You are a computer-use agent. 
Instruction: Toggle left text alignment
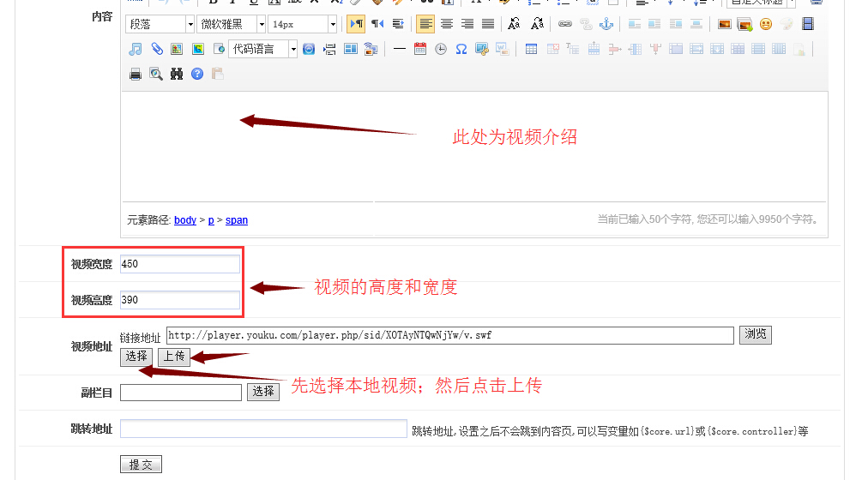425,24
